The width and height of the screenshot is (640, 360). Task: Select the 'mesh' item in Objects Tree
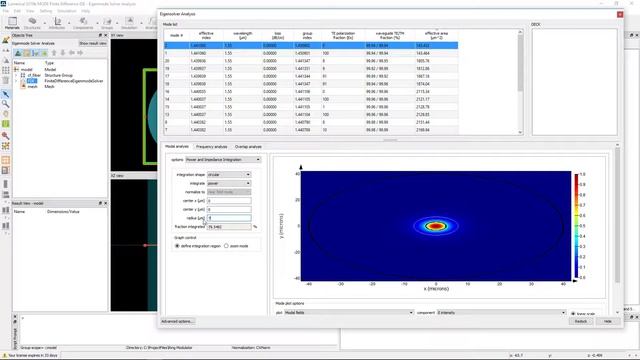pyautogui.click(x=32, y=87)
